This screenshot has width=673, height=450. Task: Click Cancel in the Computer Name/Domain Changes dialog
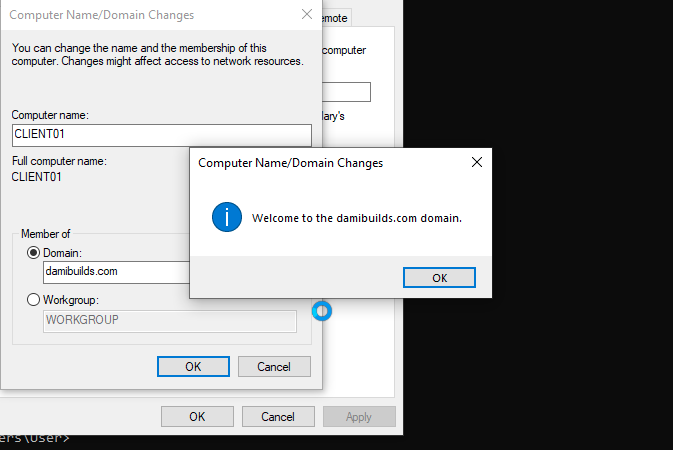coord(274,366)
